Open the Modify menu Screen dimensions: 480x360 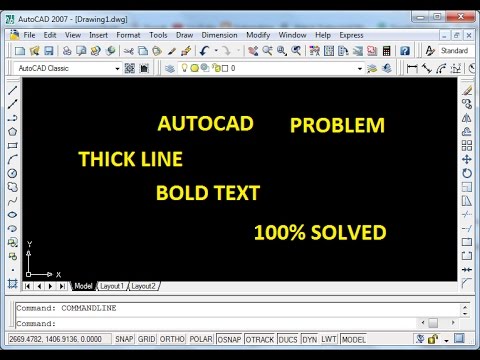point(258,35)
